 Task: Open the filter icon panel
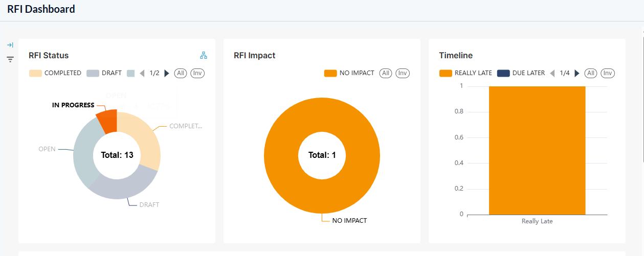click(10, 60)
